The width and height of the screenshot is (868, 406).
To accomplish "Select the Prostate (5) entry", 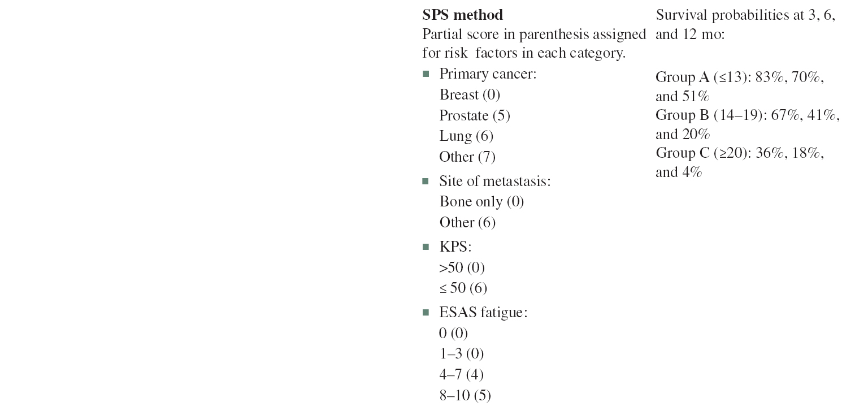I will (x=475, y=116).
